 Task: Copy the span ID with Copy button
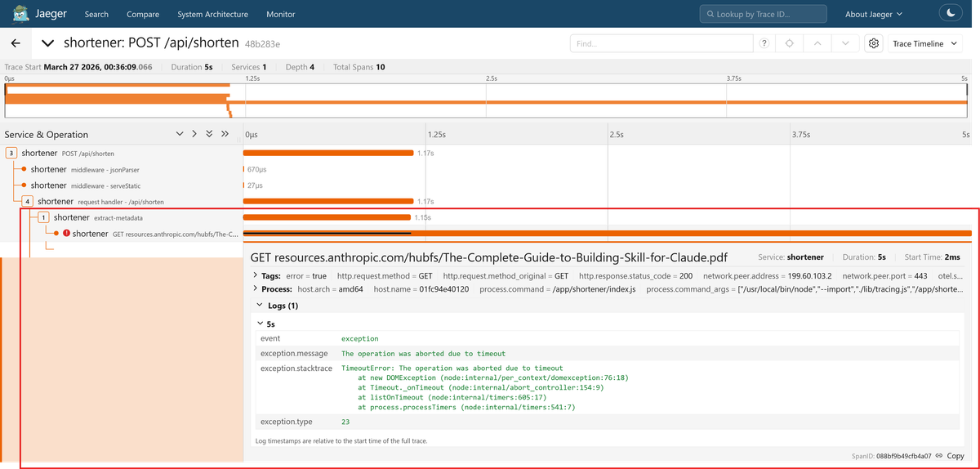955,456
